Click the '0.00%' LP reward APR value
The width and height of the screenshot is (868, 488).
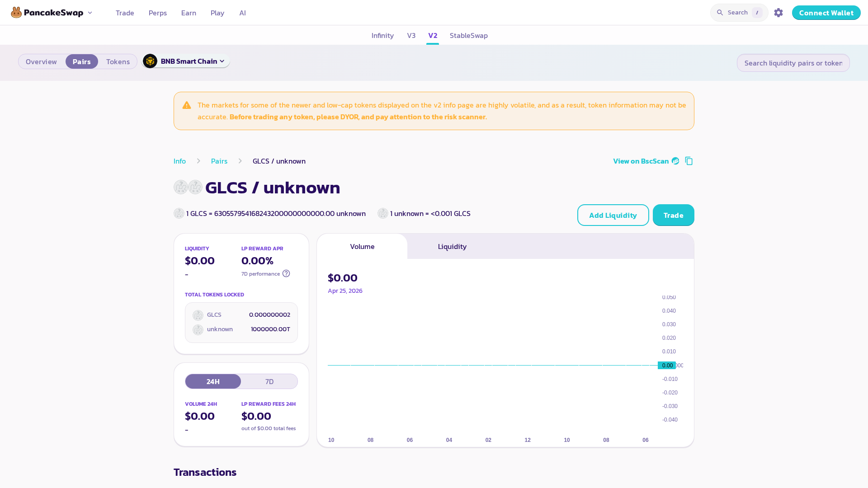coord(257,261)
